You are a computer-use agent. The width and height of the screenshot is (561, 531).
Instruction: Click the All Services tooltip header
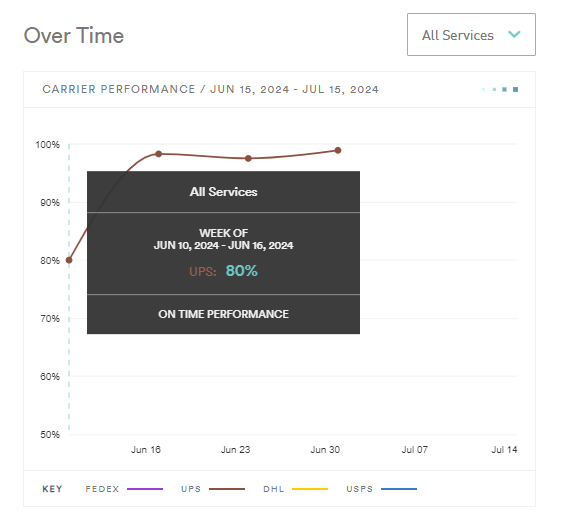point(224,192)
